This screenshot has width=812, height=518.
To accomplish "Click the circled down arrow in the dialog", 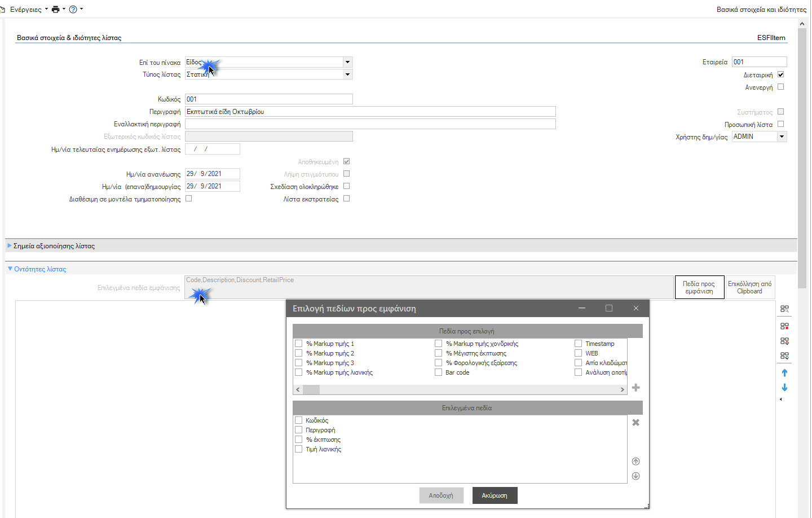I will coord(636,476).
